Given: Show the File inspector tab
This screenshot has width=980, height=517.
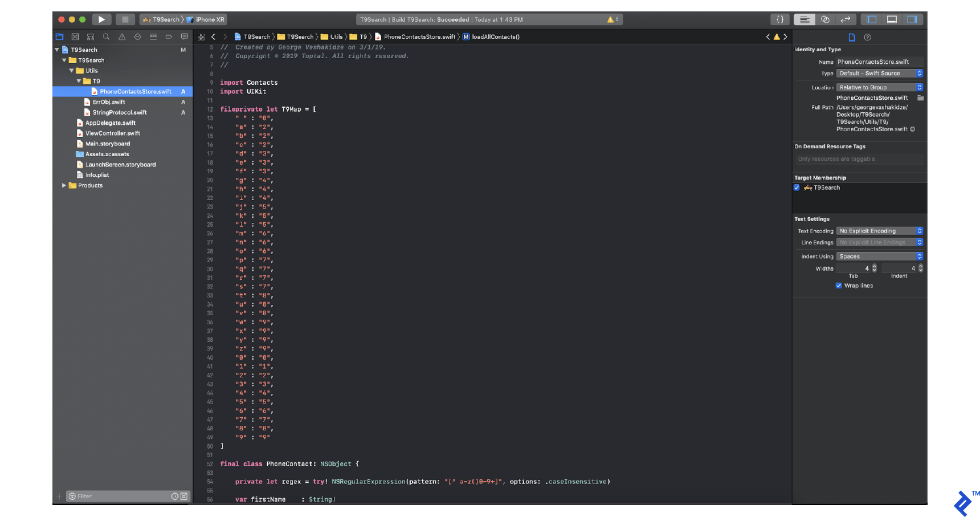Looking at the screenshot, I should pos(852,37).
